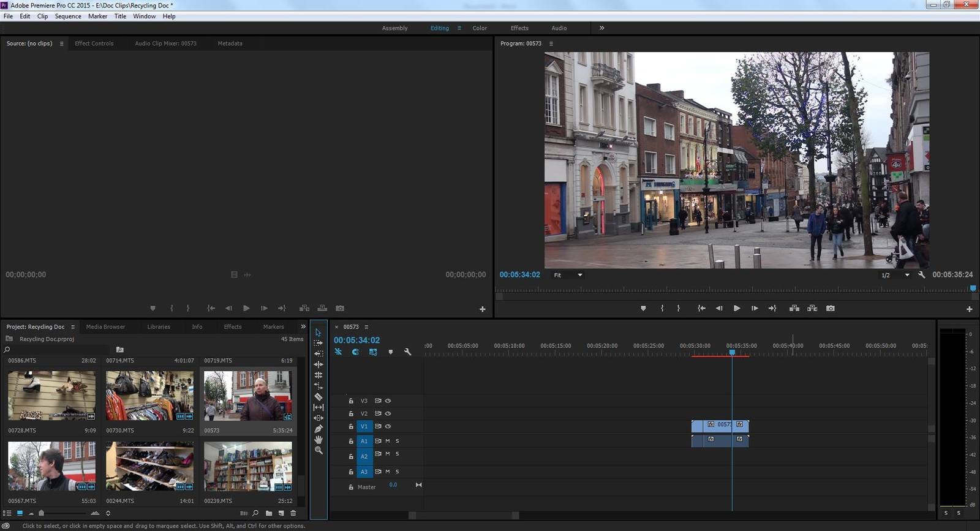This screenshot has width=980, height=531.
Task: Switch to the Media Browser tab
Action: click(x=105, y=327)
